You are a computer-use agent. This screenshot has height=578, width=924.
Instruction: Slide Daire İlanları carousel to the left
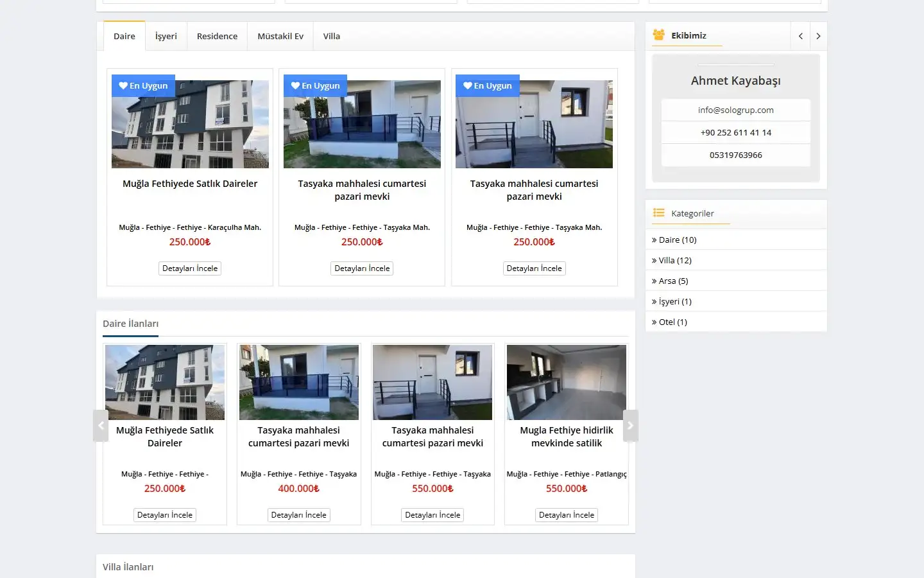pyautogui.click(x=101, y=426)
